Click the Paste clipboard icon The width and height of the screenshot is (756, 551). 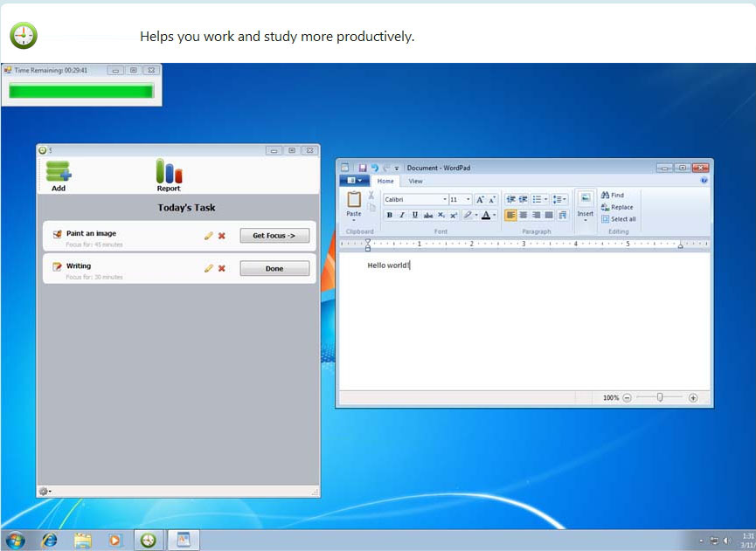[354, 199]
